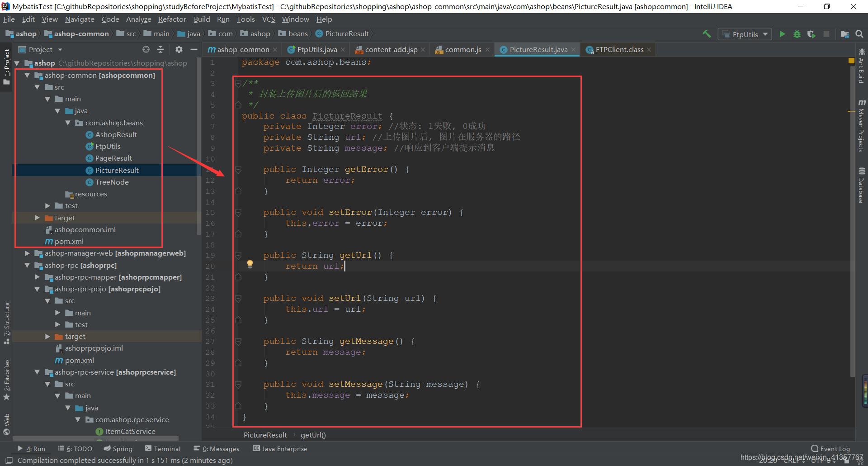Close the PictureResult.java tab
Screen dimensions: 868x466
[573, 50]
